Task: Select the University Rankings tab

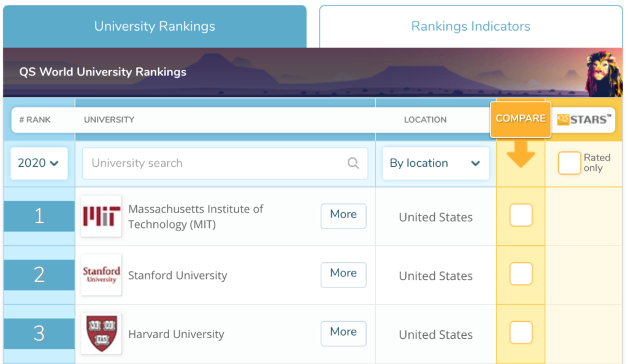Action: [x=155, y=26]
